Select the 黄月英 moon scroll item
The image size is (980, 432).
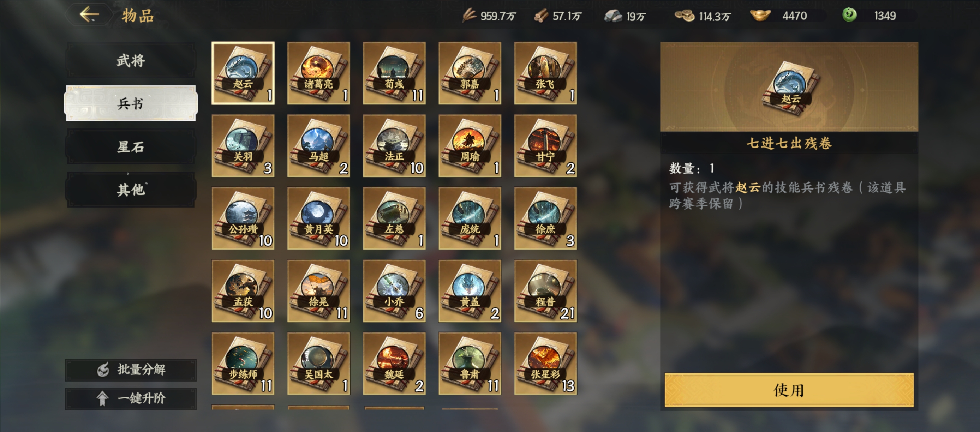[x=318, y=218]
